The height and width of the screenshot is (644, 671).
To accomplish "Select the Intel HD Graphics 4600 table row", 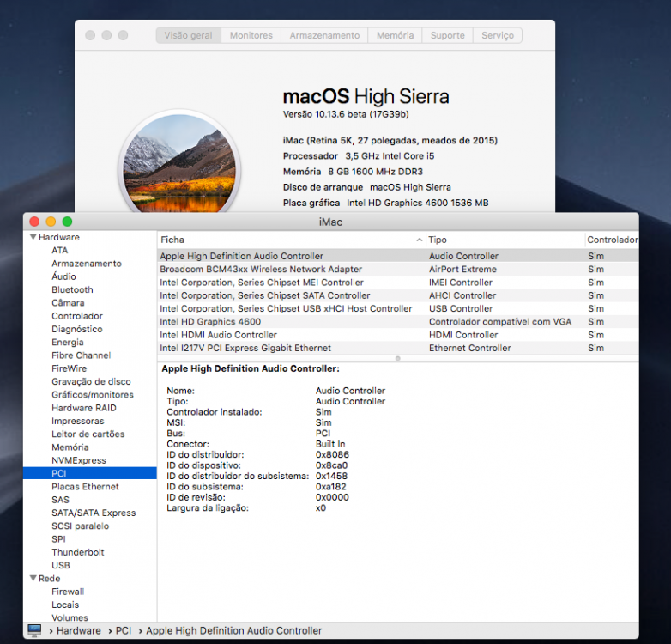I will point(398,322).
